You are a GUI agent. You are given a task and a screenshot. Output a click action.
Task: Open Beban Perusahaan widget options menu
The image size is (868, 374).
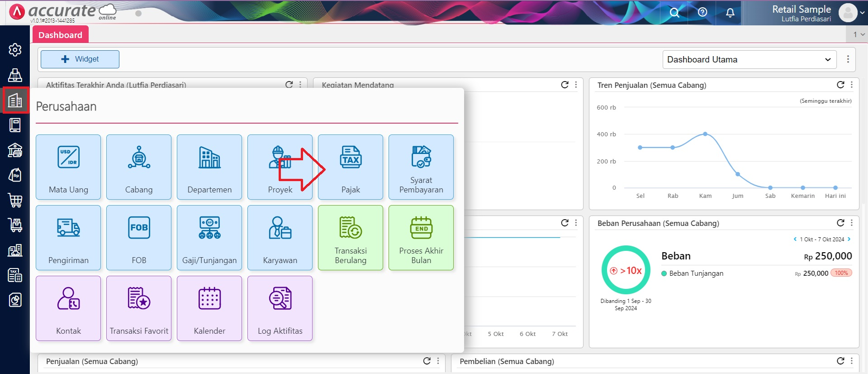click(852, 223)
